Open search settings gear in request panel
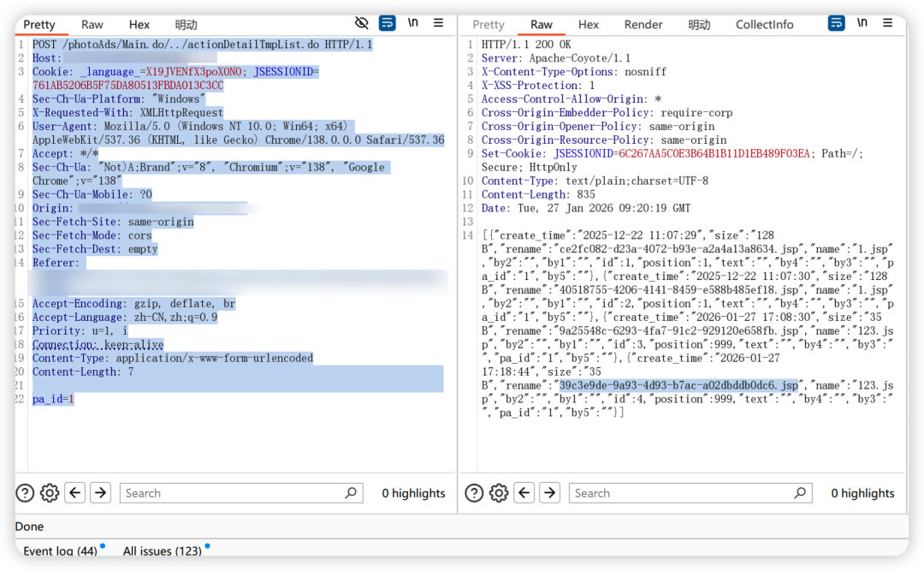This screenshot has height=571, width=924. pos(50,493)
